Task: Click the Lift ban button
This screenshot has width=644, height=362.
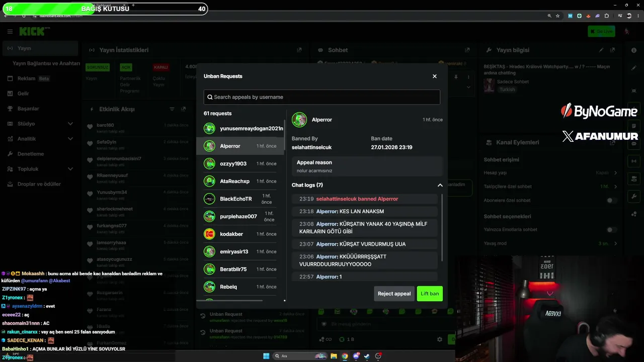Action: click(x=430, y=294)
